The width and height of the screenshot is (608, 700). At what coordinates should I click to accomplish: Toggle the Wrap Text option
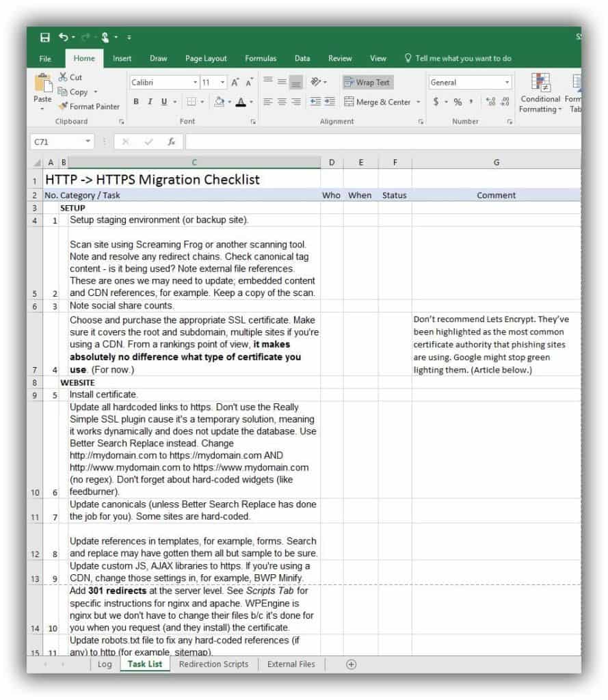pos(367,83)
